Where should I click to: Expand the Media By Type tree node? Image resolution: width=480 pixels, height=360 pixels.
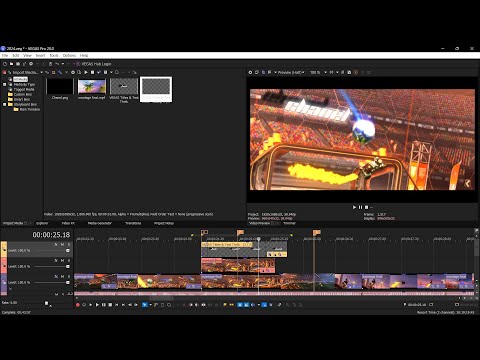[5, 84]
